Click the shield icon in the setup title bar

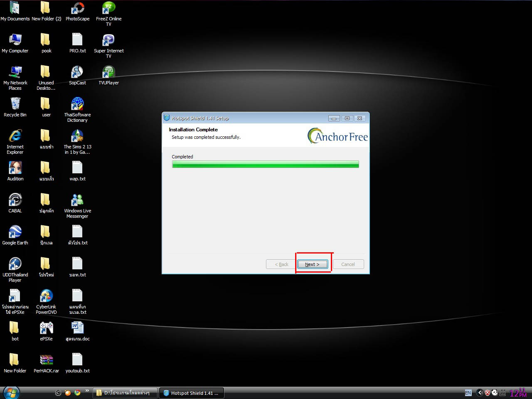(x=167, y=118)
